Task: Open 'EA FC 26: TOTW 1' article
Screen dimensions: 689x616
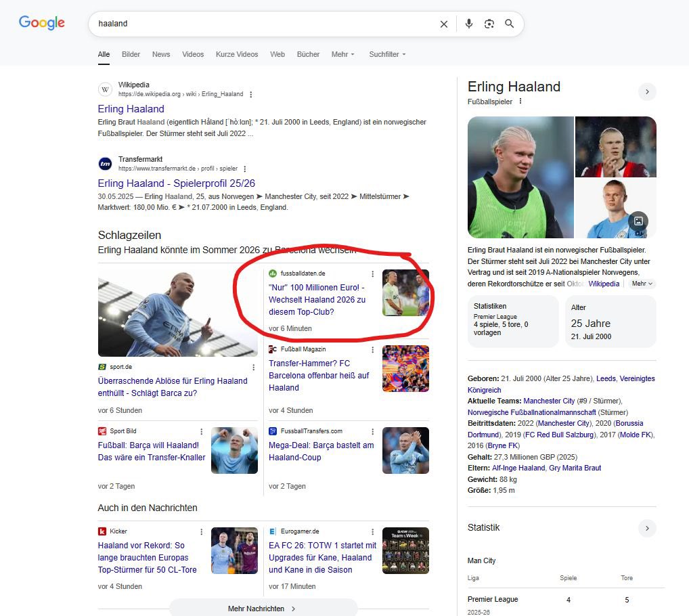Action: point(323,558)
